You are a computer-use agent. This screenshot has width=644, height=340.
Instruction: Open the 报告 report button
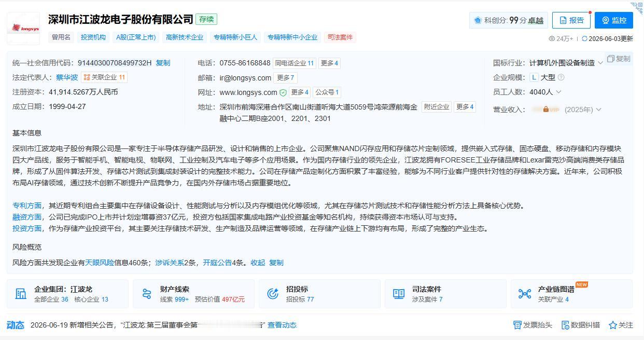pyautogui.click(x=571, y=20)
